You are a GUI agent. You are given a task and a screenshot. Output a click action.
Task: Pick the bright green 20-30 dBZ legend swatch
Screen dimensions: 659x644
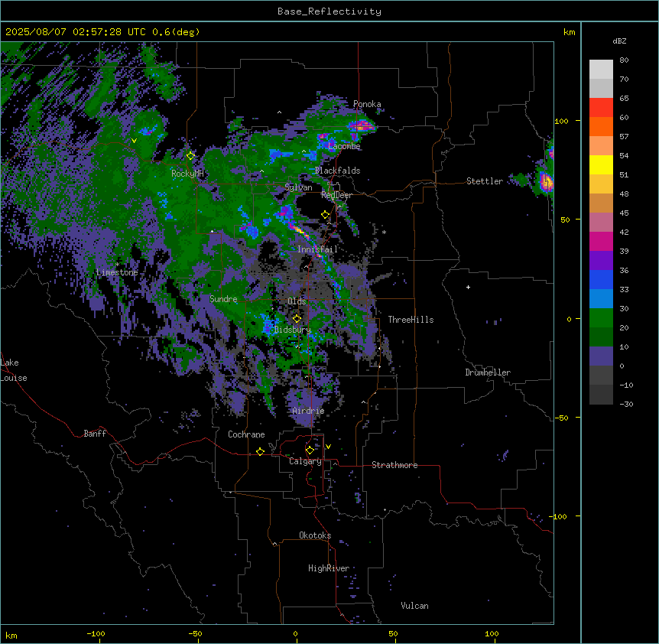(601, 318)
